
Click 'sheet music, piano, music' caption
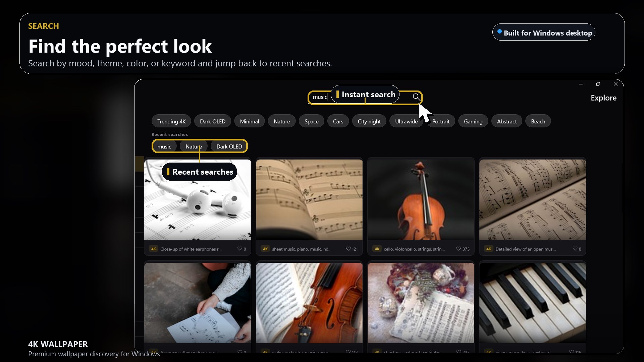pos(302,249)
